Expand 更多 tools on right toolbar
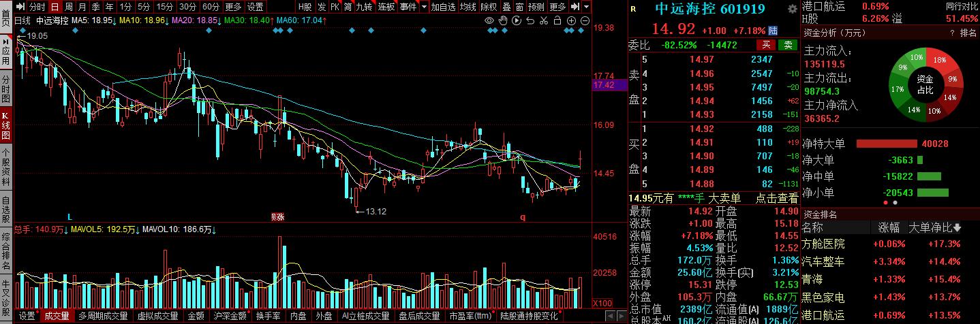 [557, 7]
